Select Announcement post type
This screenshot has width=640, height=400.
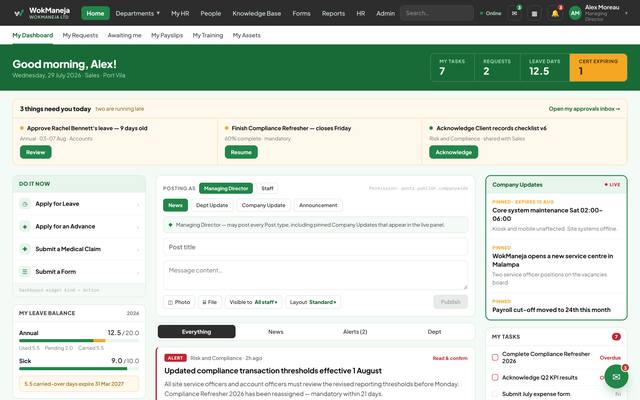pyautogui.click(x=318, y=205)
